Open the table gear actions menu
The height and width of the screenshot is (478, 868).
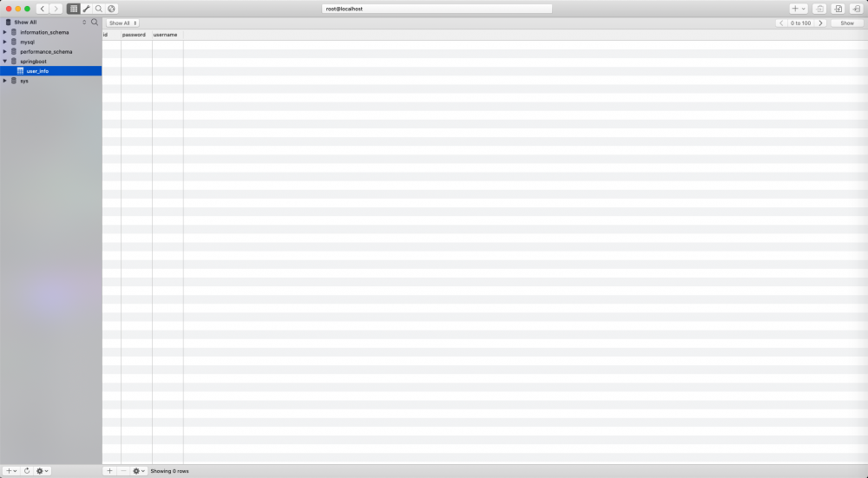(x=138, y=471)
